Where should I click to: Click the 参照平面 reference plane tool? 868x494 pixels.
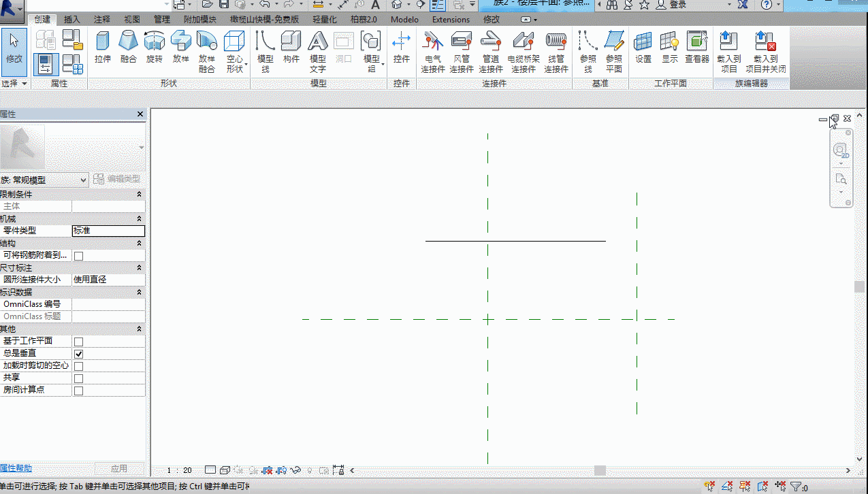[614, 52]
